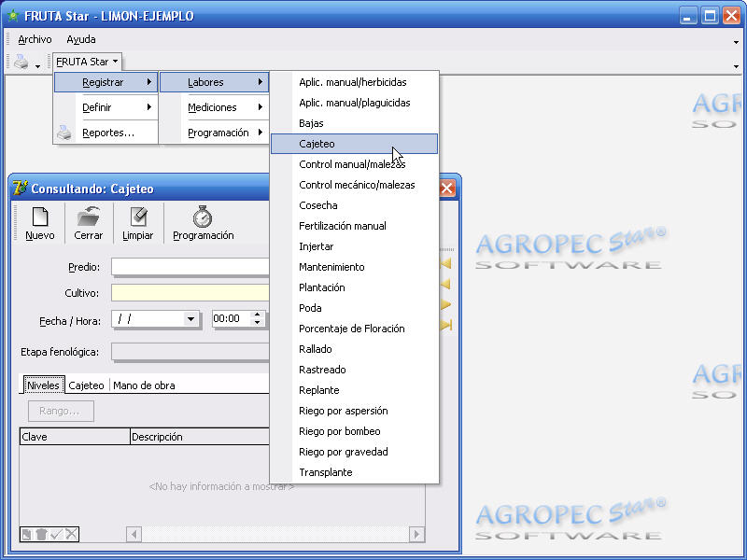Image resolution: width=747 pixels, height=560 pixels.
Task: Click the printer icon in the main toolbar
Action: pos(21,62)
